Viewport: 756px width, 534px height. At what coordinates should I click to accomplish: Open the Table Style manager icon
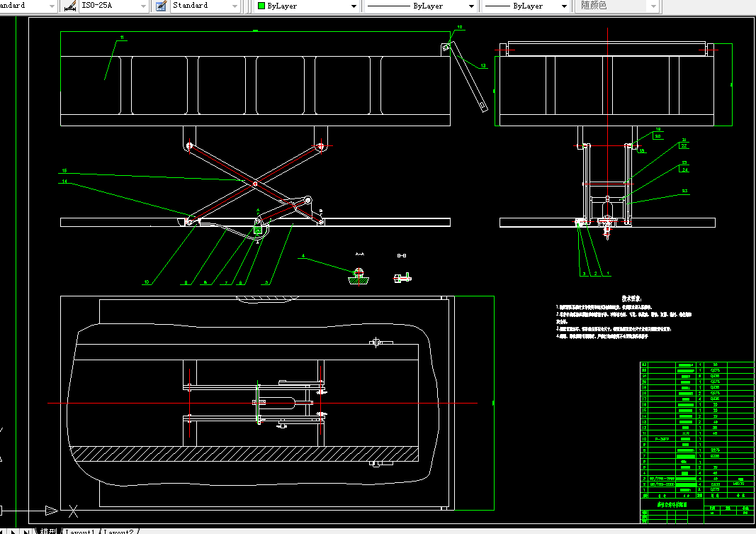[x=161, y=6]
